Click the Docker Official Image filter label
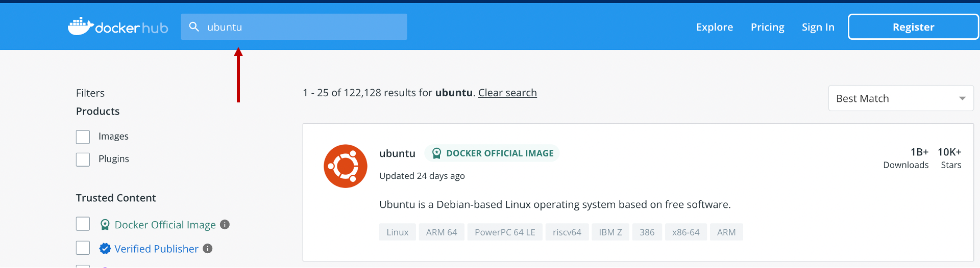The height and width of the screenshot is (268, 980). [165, 225]
